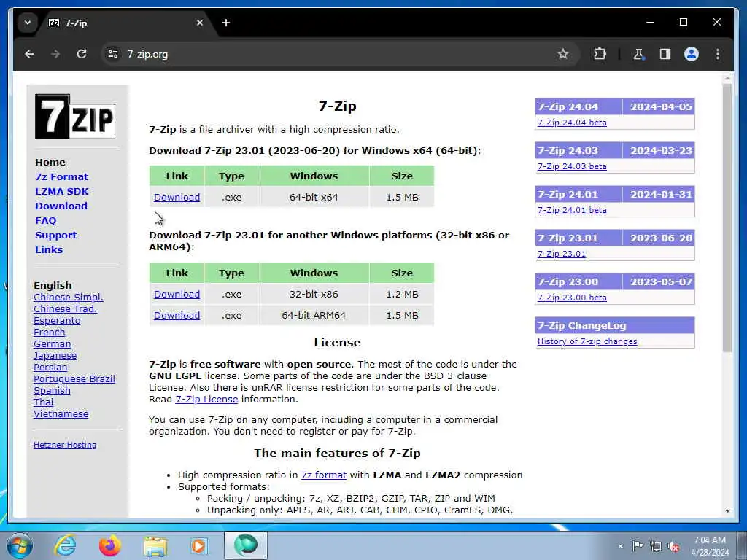Screen dimensions: 747x560
Task: Go back using the browser back arrow
Action: click(29, 54)
